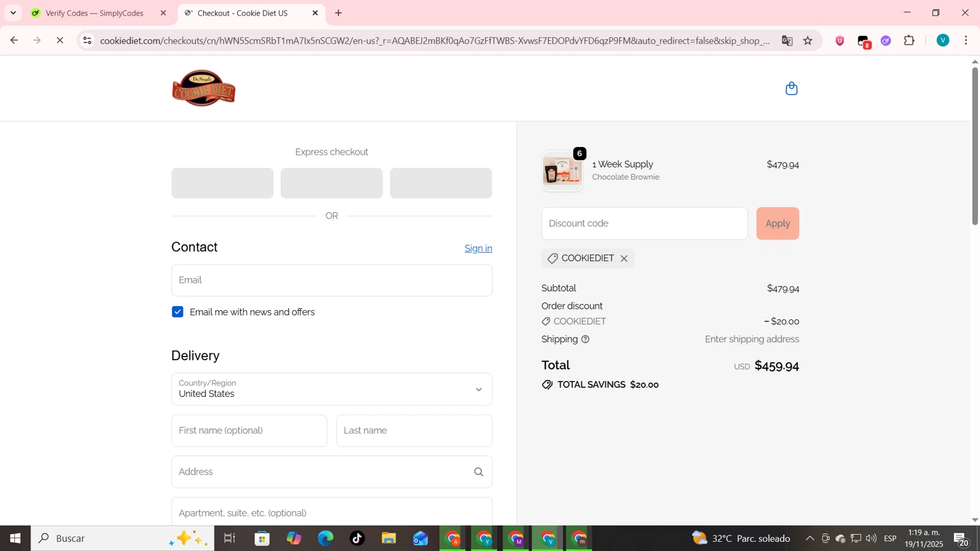Focus the First name (optional) field
The width and height of the screenshot is (980, 551).
coord(249,431)
